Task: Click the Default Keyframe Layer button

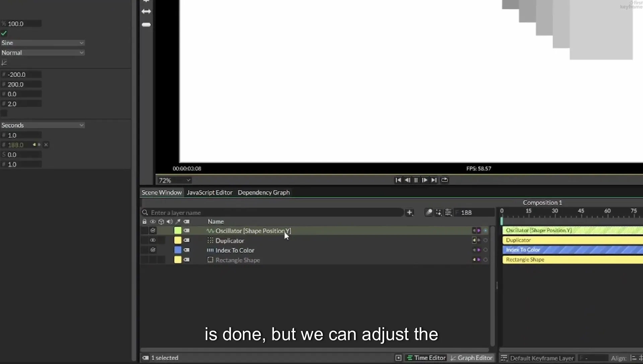Action: coord(542,358)
